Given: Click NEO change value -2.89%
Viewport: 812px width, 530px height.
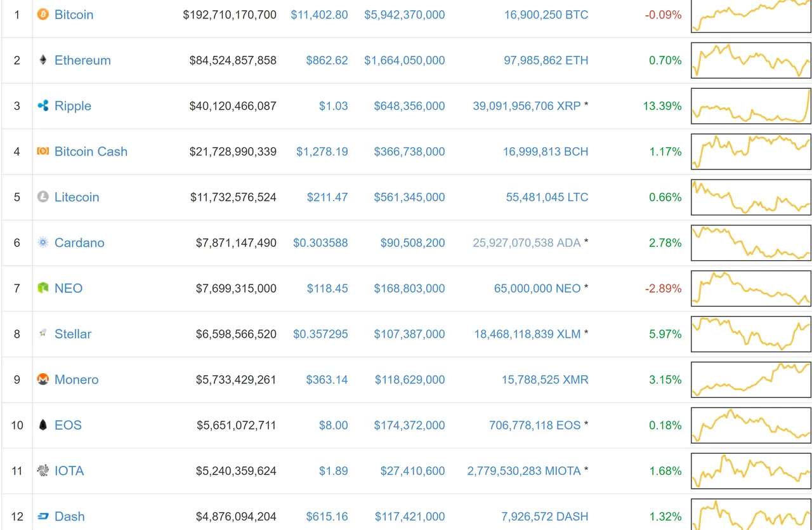Looking at the screenshot, I should click(664, 289).
